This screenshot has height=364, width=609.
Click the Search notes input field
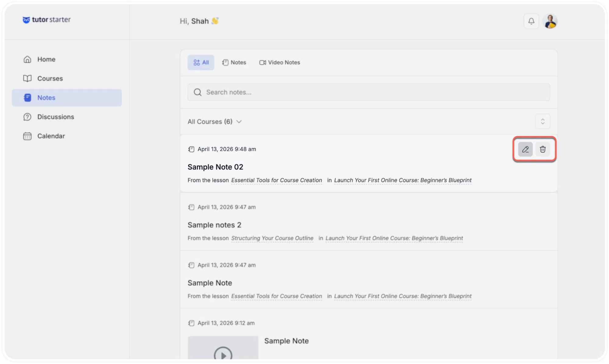click(369, 92)
